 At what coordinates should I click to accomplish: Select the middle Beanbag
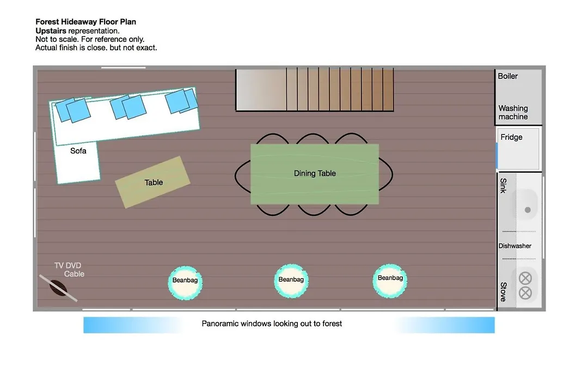(x=291, y=281)
